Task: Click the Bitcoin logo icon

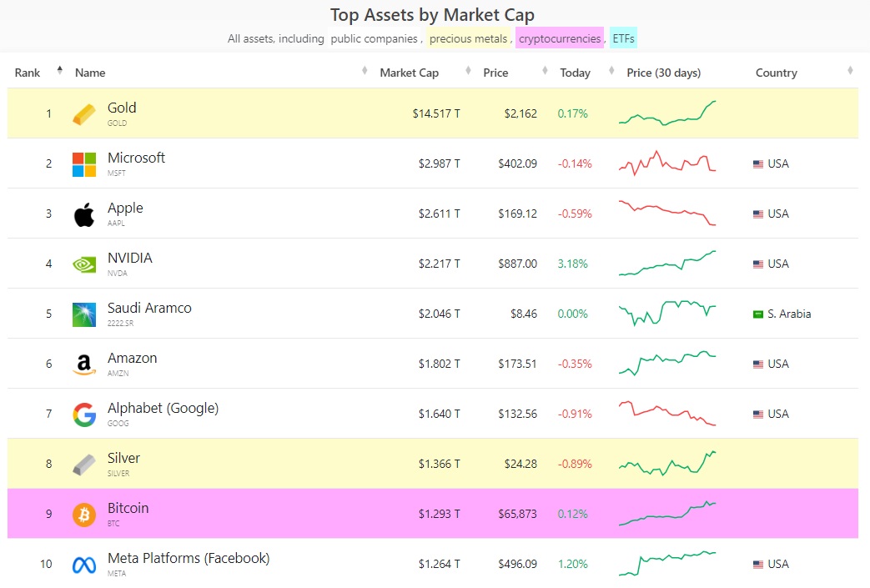Action: click(x=84, y=515)
